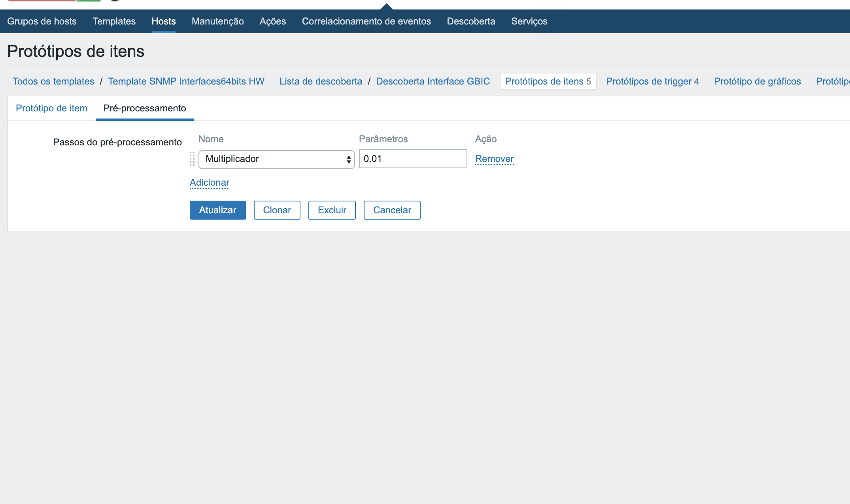
Task: Go to Manutenção in navigation bar
Action: (x=217, y=21)
